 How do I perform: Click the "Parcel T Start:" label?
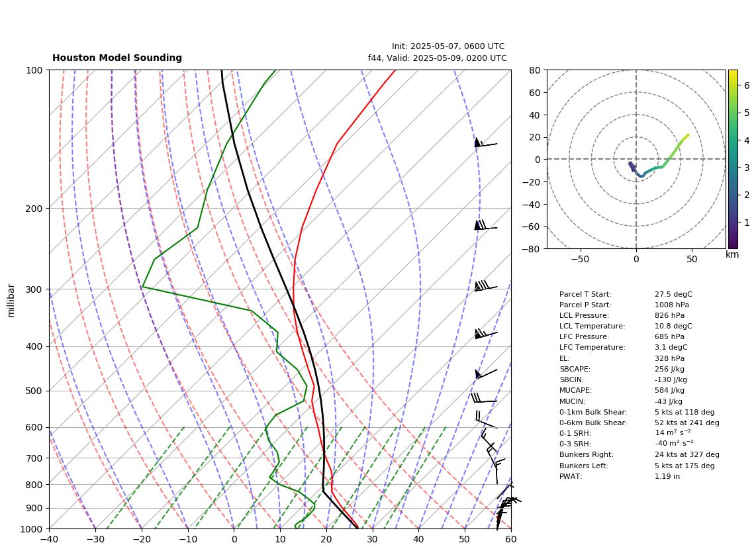click(585, 294)
